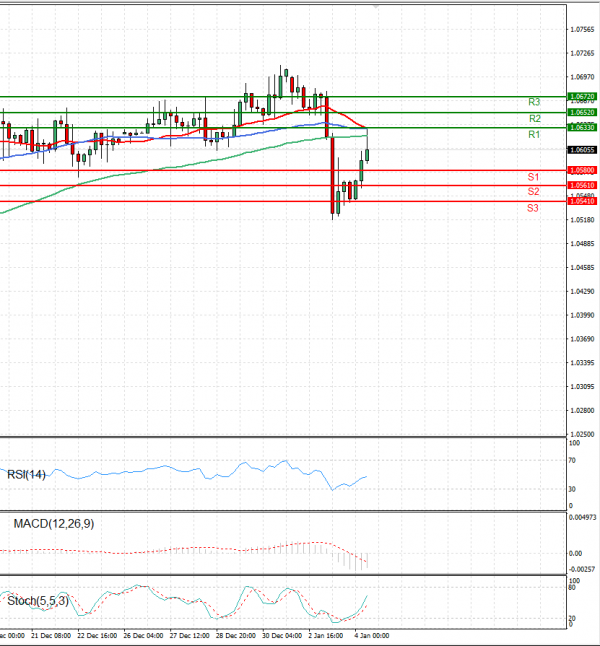
Task: Click the 1.02800 price axis value
Action: [x=582, y=411]
